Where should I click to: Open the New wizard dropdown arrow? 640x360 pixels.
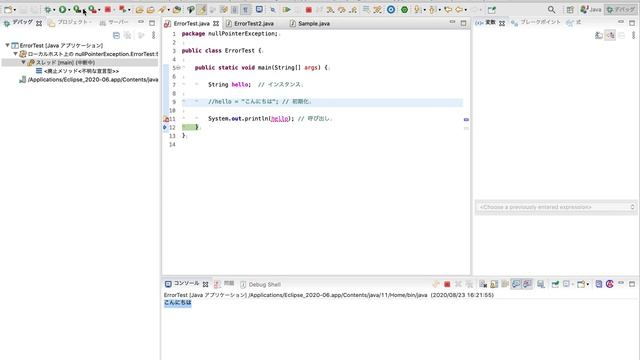(x=15, y=9)
